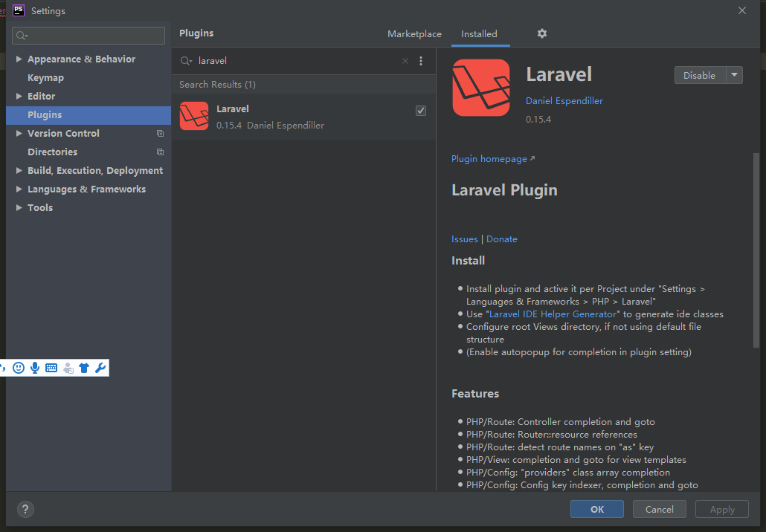
Task: Click the shirt skin icon in IME toolbar
Action: (x=84, y=368)
